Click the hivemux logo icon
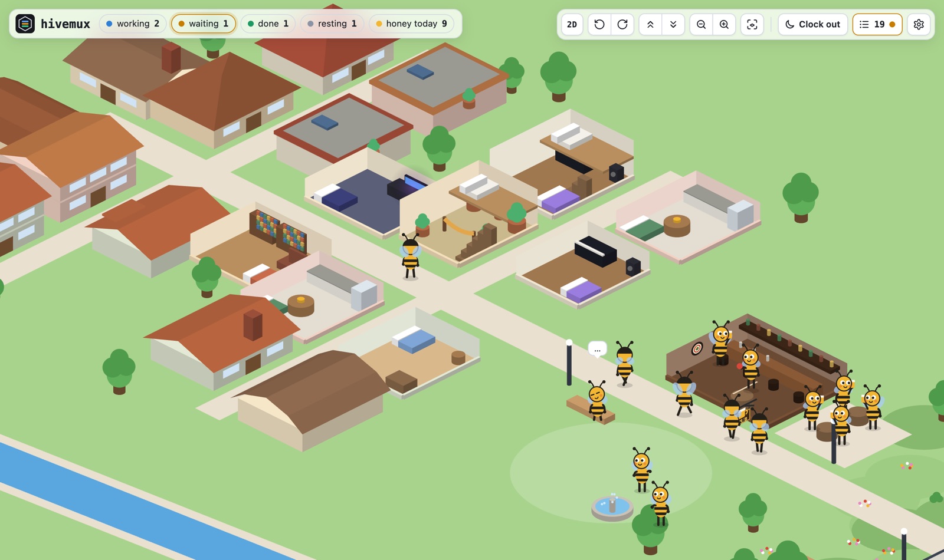The width and height of the screenshot is (944, 560). (x=25, y=24)
